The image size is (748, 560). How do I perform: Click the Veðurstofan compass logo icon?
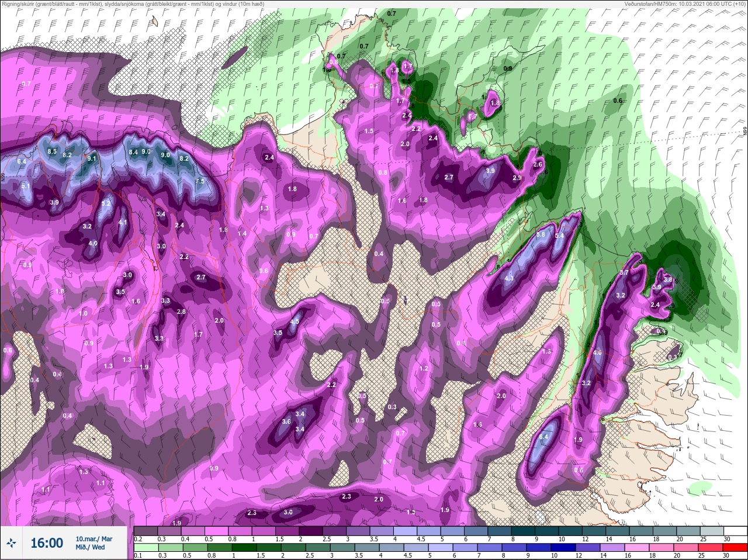coord(12,544)
